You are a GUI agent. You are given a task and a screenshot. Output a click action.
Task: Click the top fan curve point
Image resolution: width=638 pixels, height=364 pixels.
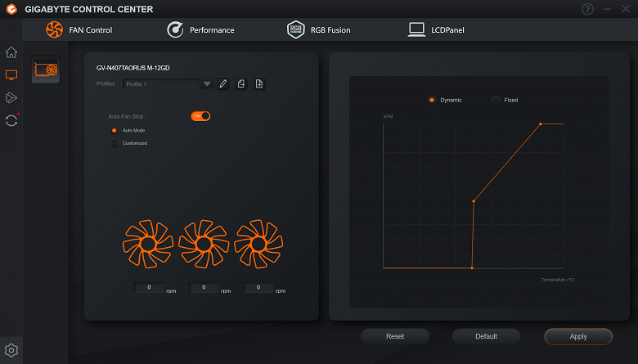(x=541, y=124)
